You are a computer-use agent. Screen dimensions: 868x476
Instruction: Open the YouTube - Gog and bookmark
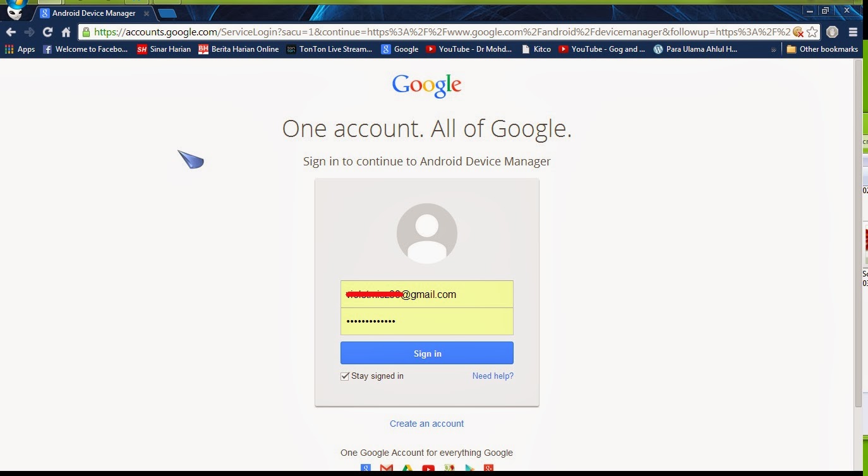tap(602, 49)
